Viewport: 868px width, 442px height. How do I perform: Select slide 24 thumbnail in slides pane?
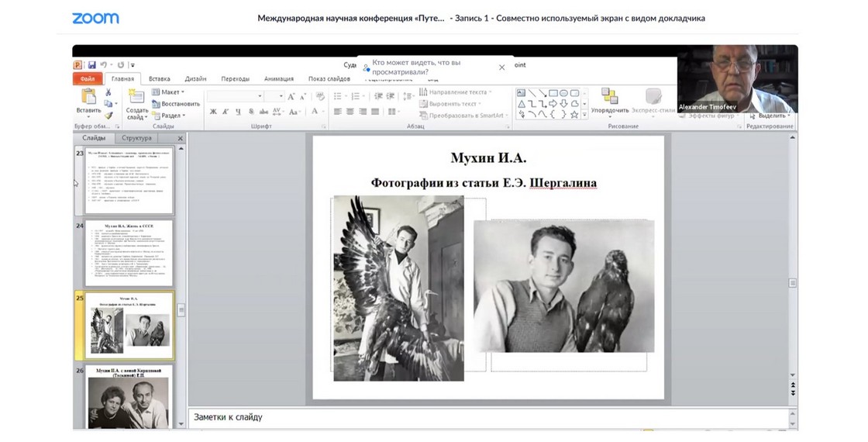click(129, 254)
